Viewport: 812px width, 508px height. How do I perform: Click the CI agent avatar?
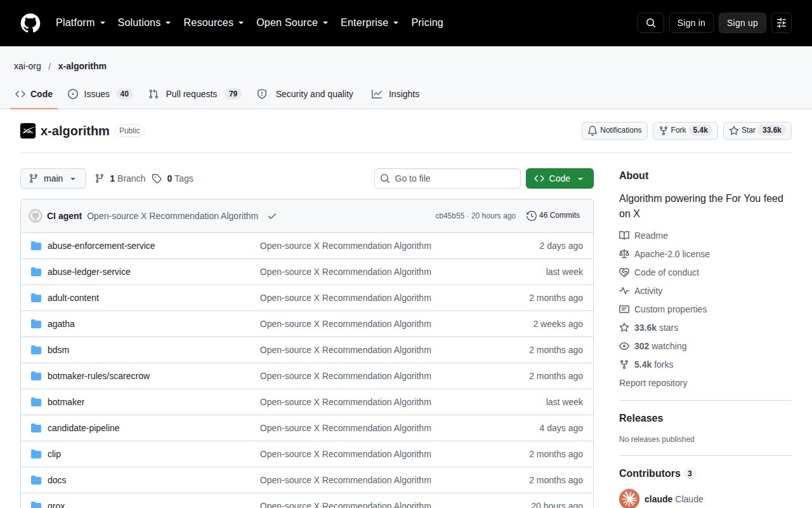click(36, 216)
